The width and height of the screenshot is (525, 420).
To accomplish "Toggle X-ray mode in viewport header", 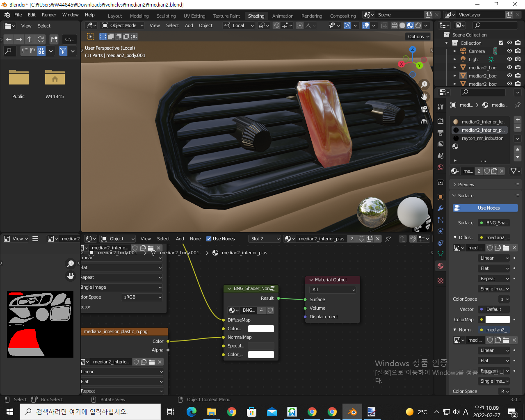I will point(384,25).
